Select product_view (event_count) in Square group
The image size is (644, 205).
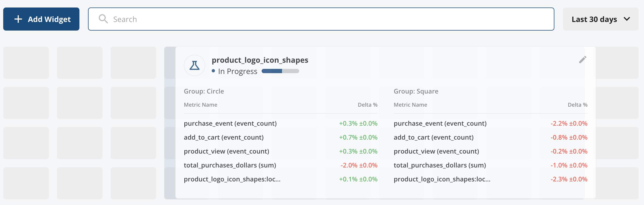[x=436, y=151]
